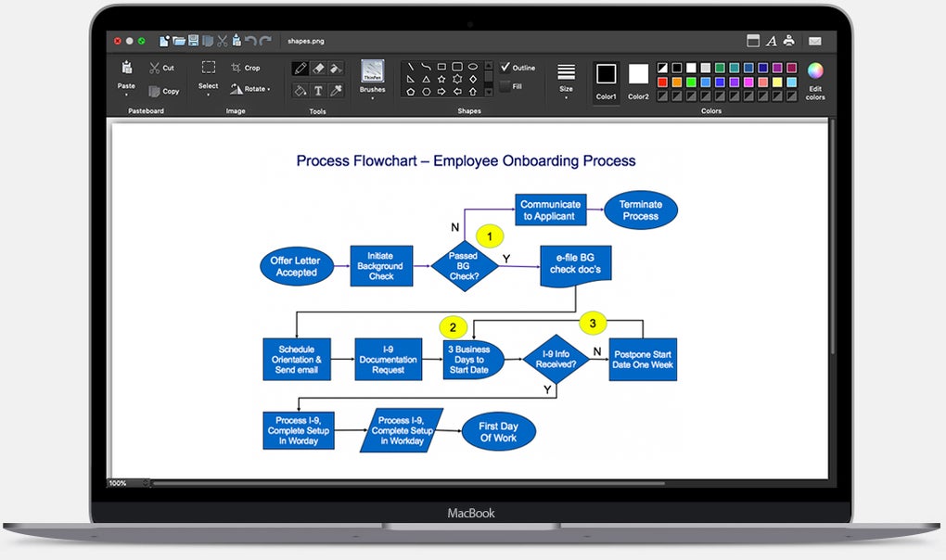Image resolution: width=946 pixels, height=560 pixels.
Task: Click the Undo arrow in title bar
Action: [x=250, y=41]
